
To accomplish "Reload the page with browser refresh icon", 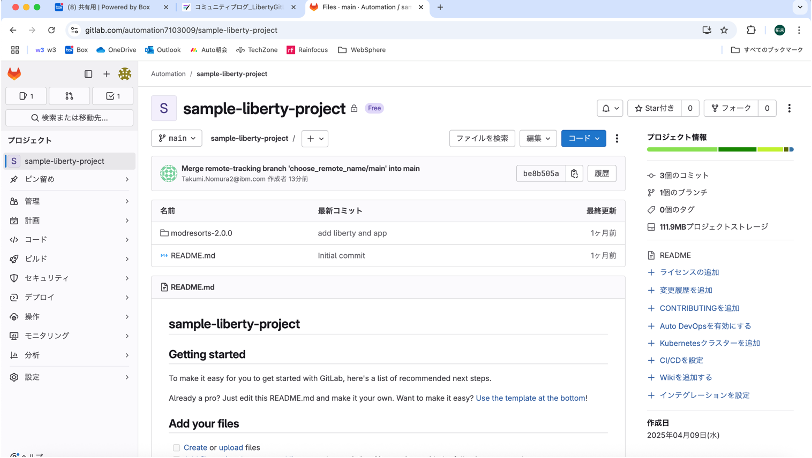I will click(x=51, y=30).
